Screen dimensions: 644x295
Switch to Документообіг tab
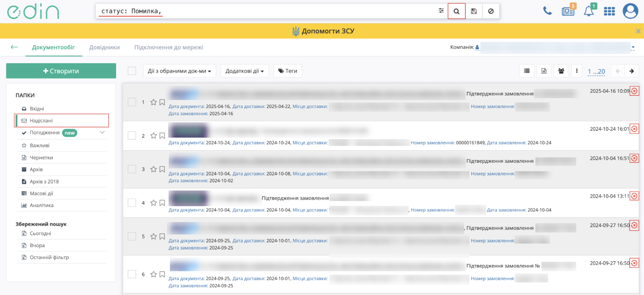[54, 48]
